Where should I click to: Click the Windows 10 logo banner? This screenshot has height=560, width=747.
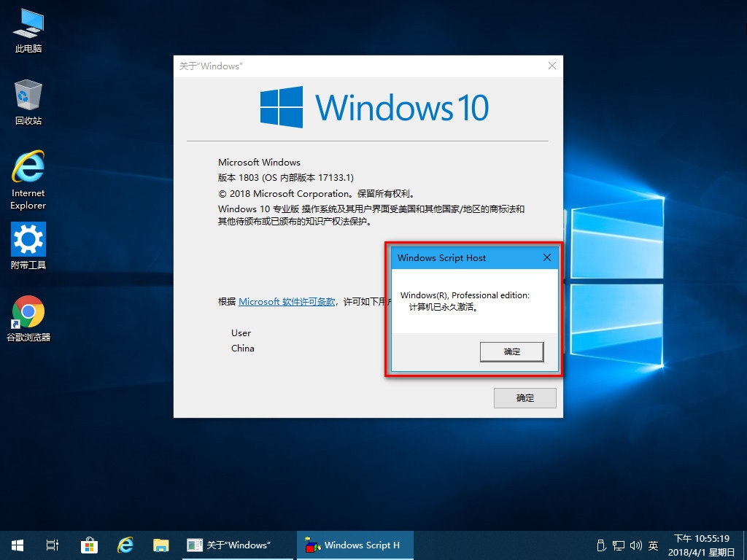374,107
